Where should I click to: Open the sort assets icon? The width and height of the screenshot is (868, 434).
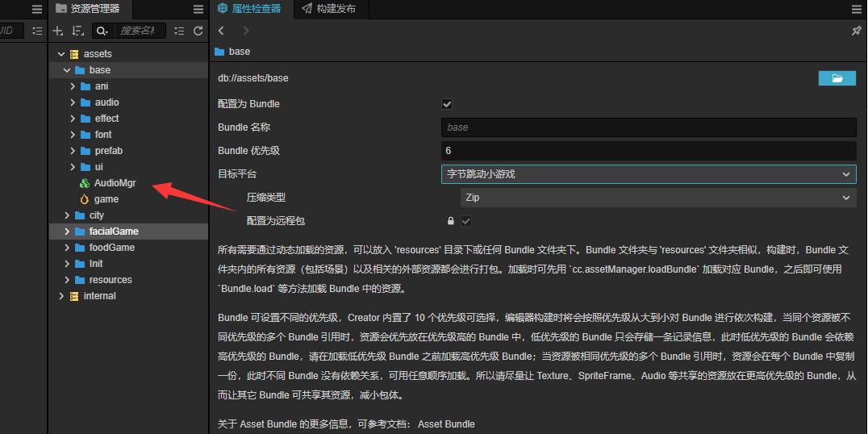(x=77, y=31)
